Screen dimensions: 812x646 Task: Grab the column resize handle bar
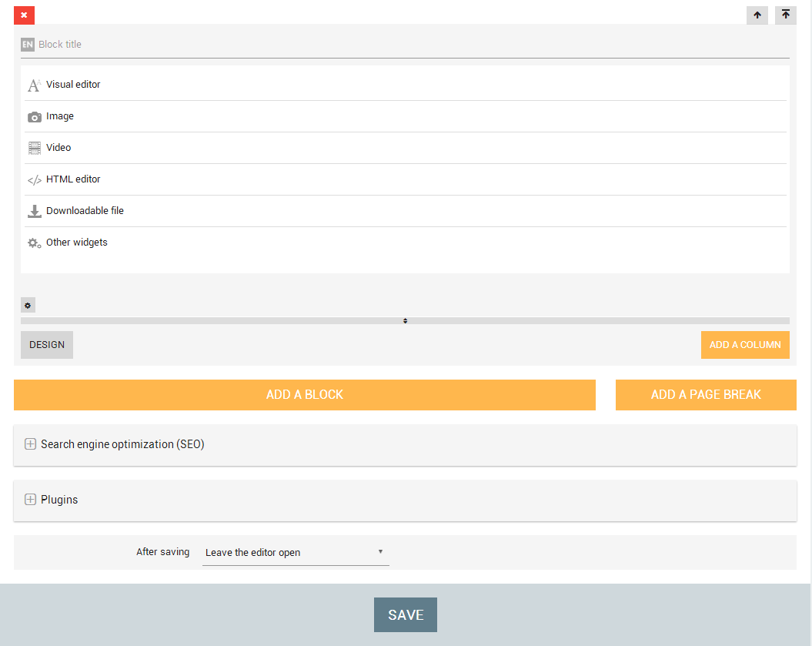(405, 320)
